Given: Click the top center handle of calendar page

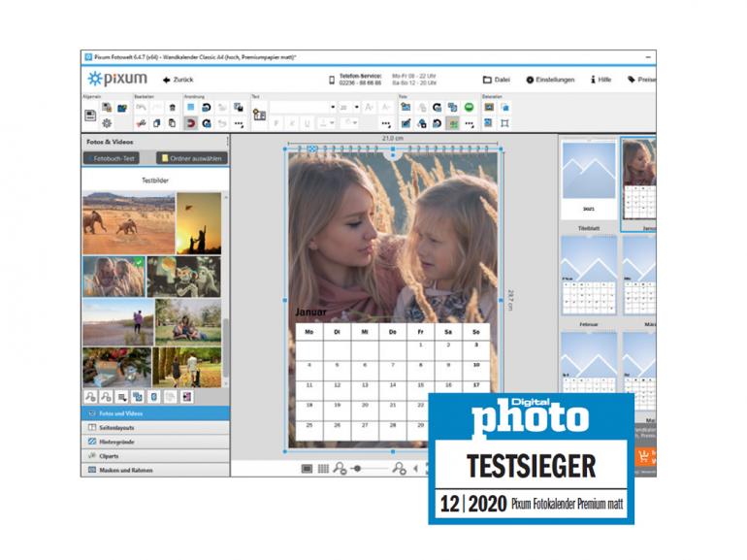Looking at the screenshot, I should tap(393, 149).
